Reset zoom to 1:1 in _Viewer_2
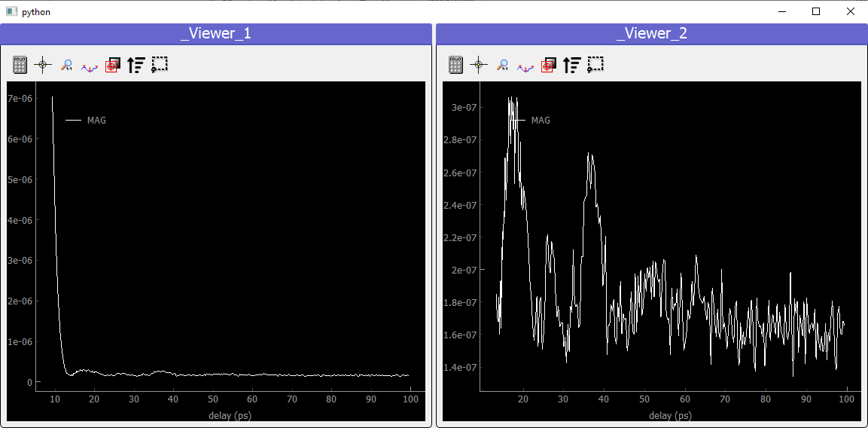Viewport: 868px width, 428px height. click(x=502, y=65)
